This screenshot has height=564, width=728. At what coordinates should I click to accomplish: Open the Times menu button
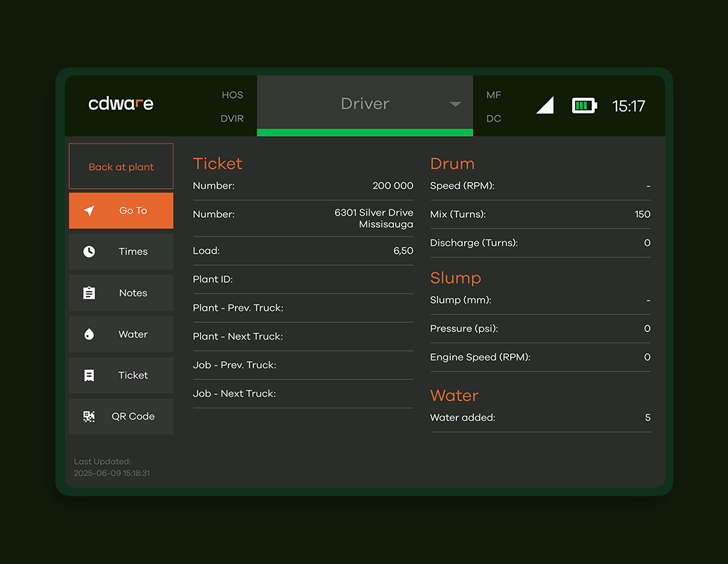coord(121,252)
